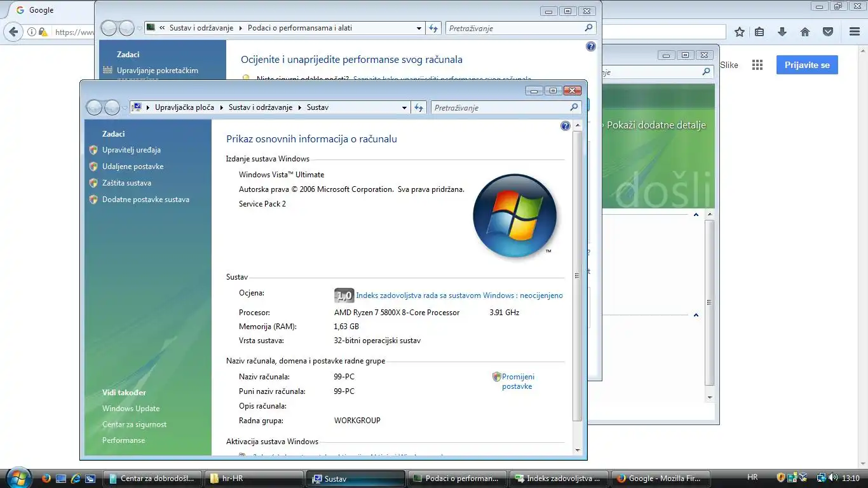Click search magnifier in Podaci o performansama window

coord(588,28)
